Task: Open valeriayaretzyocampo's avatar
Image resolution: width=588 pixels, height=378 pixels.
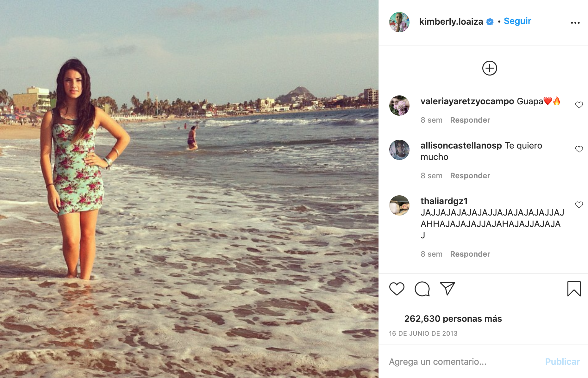Action: click(399, 106)
